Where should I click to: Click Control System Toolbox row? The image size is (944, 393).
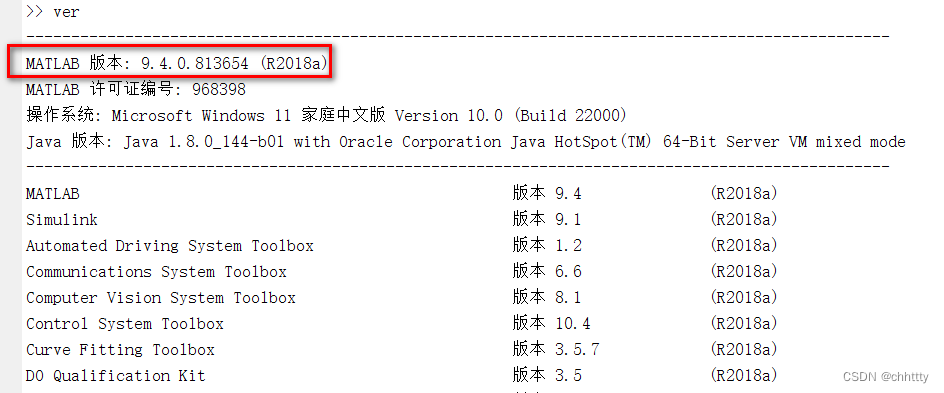(x=402, y=324)
